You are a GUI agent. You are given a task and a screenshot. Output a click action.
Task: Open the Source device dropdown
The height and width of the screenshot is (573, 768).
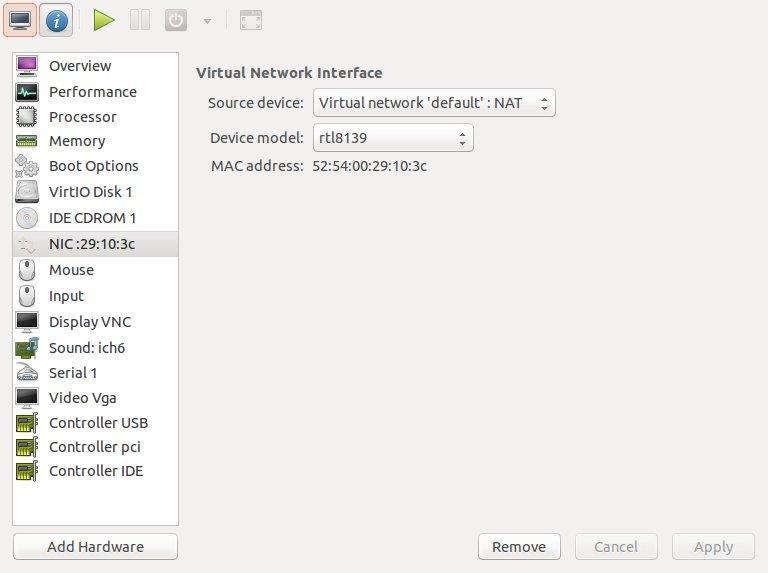(434, 103)
